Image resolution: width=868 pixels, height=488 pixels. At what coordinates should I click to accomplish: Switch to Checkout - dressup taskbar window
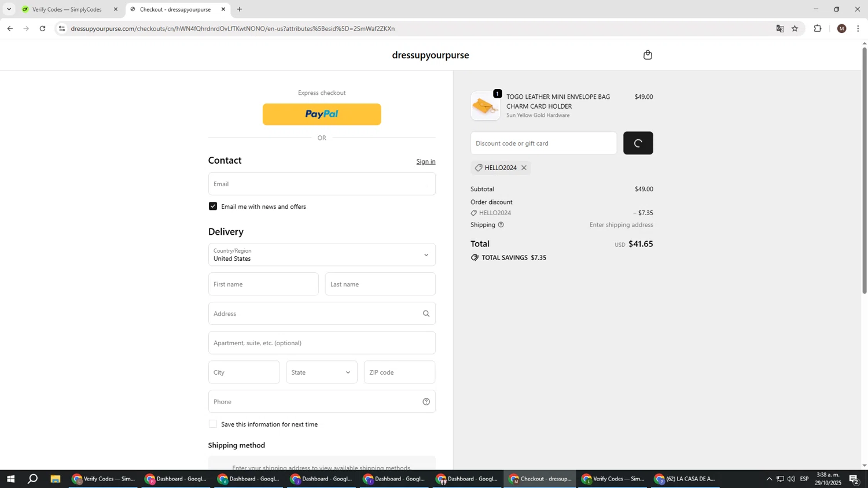click(541, 479)
